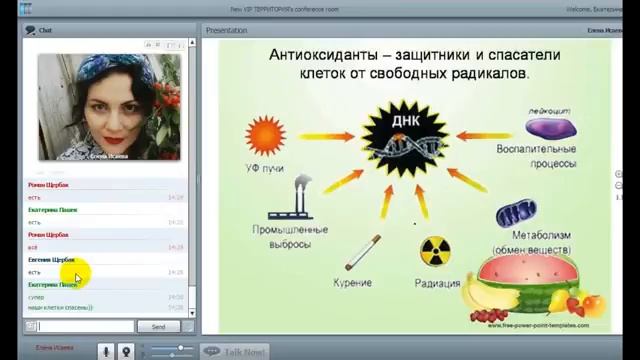
Task: Click the Chat speech bubble icon
Action: coord(31,30)
